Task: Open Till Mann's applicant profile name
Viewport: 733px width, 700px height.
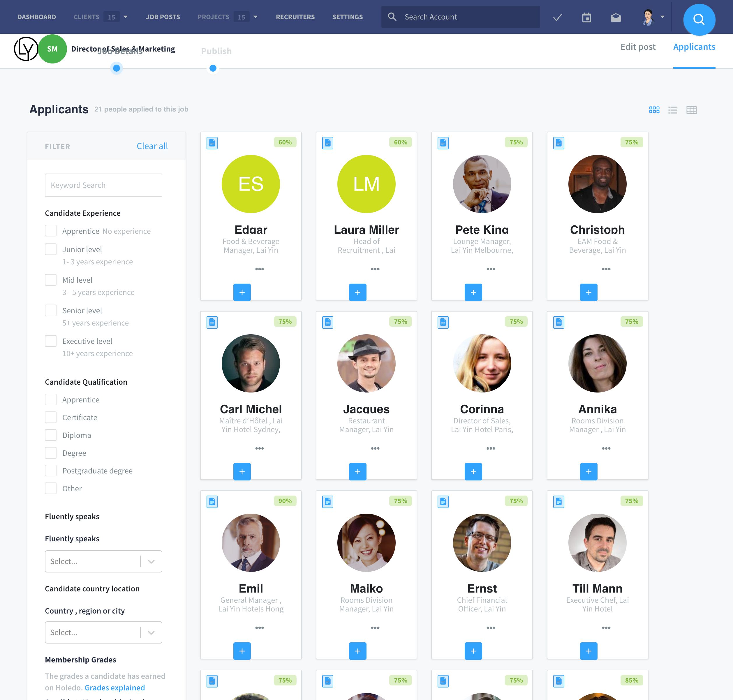Action: 597,588
